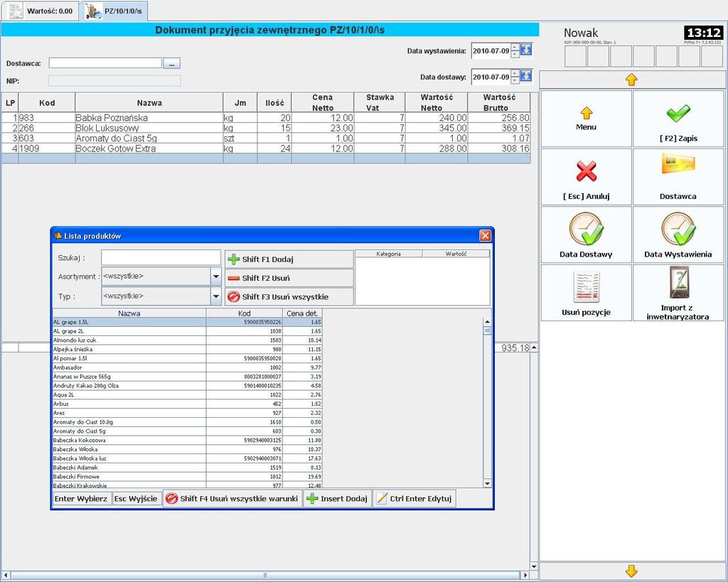Sort product list by Kod column header
728x582 pixels.
[245, 313]
